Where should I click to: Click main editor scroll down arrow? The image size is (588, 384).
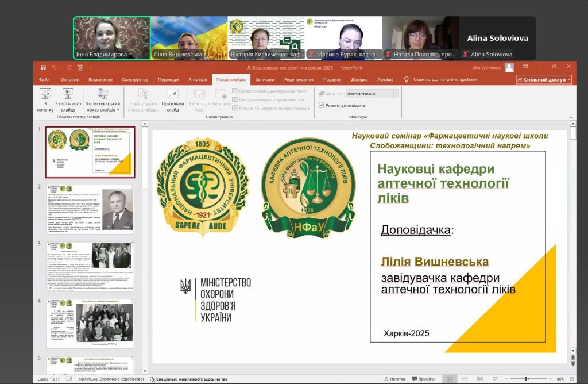(x=572, y=351)
